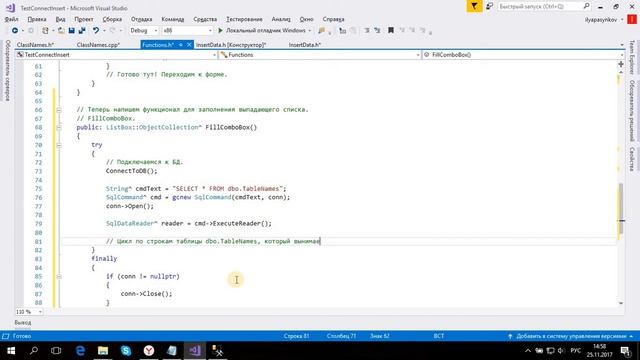Collapse the if block at line 85
Image resolution: width=640 pixels, height=360 pixels.
click(x=59, y=276)
